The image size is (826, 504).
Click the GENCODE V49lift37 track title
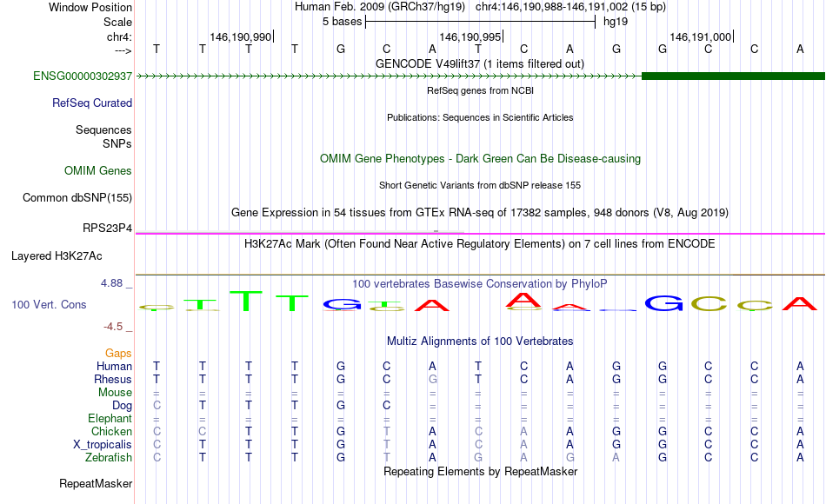pos(480,63)
